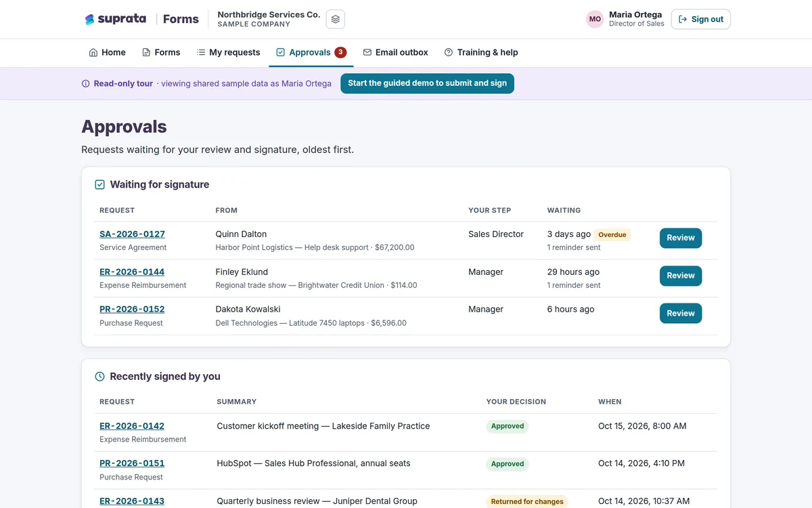
Task: Open the company switcher layers icon
Action: (x=336, y=19)
